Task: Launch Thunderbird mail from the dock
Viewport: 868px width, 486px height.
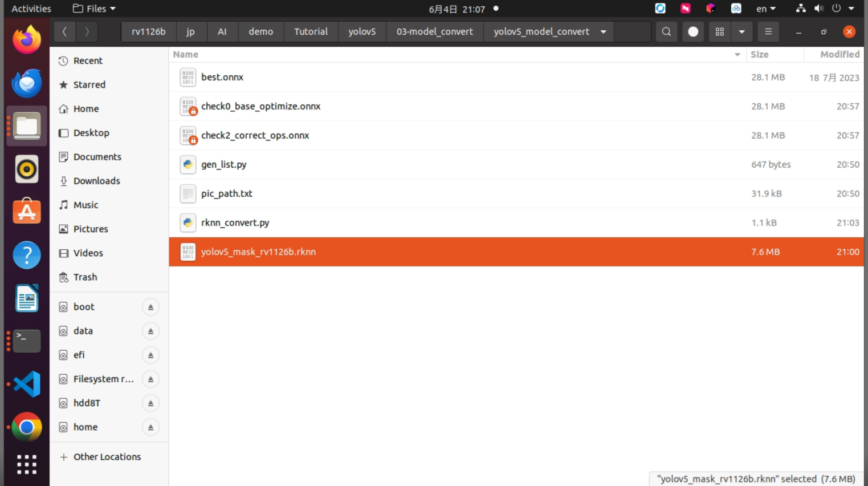Action: pyautogui.click(x=27, y=83)
